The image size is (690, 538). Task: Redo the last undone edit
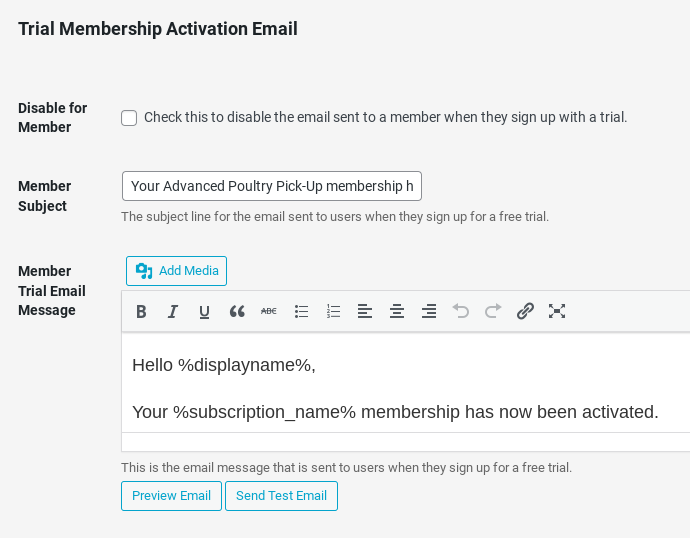pyautogui.click(x=493, y=311)
